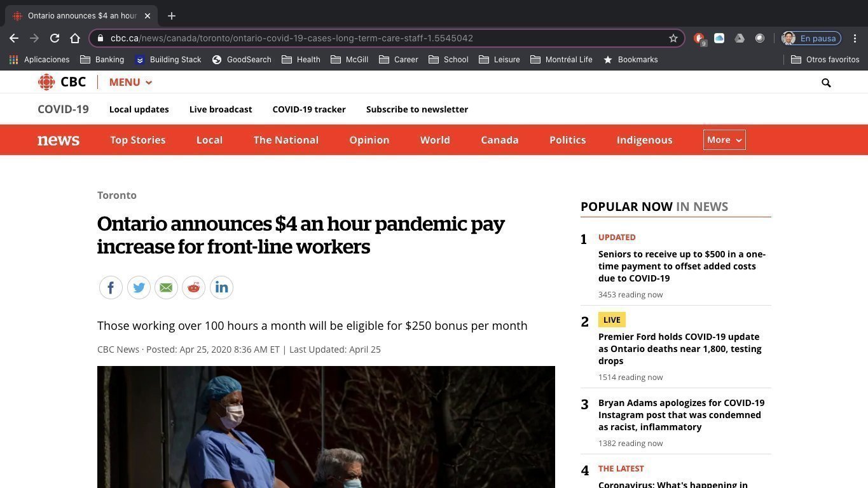Open CBC News search via magnifier icon

(x=825, y=82)
